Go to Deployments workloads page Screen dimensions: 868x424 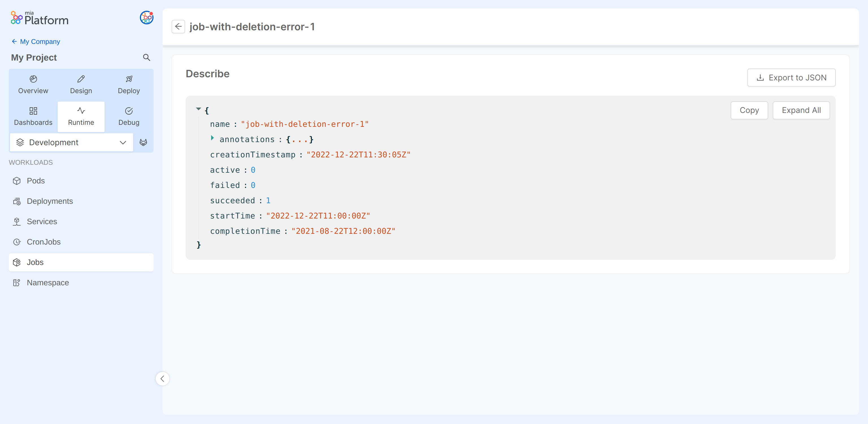(49, 201)
